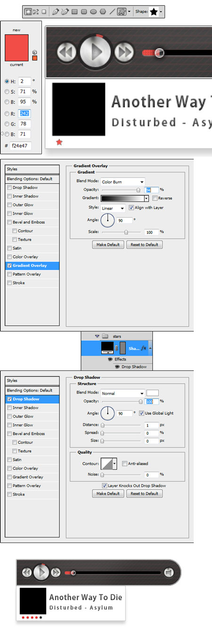Click the stars group folder icon
Screen dimensions: 212x644
pyautogui.click(x=106, y=336)
